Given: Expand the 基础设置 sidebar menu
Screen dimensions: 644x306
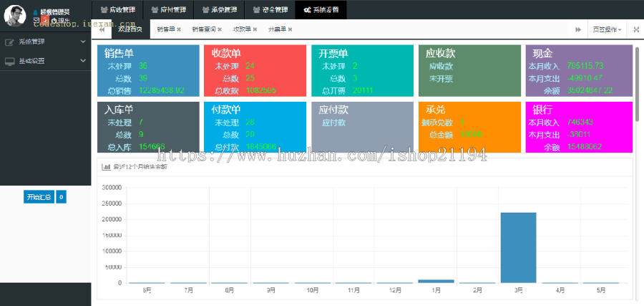Looking at the screenshot, I should pyautogui.click(x=46, y=61).
